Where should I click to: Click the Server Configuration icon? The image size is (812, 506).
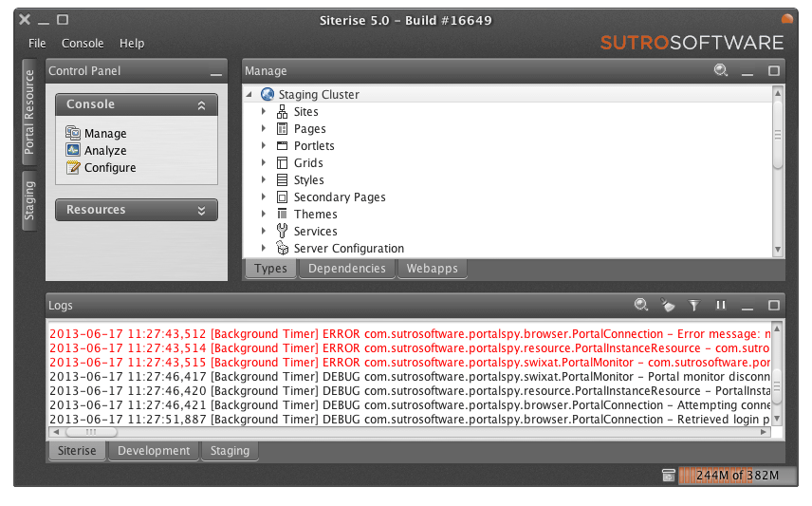[283, 249]
